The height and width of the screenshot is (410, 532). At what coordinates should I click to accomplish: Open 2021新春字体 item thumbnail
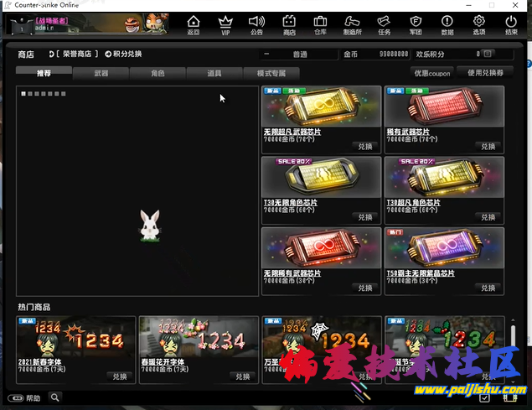tap(76, 337)
